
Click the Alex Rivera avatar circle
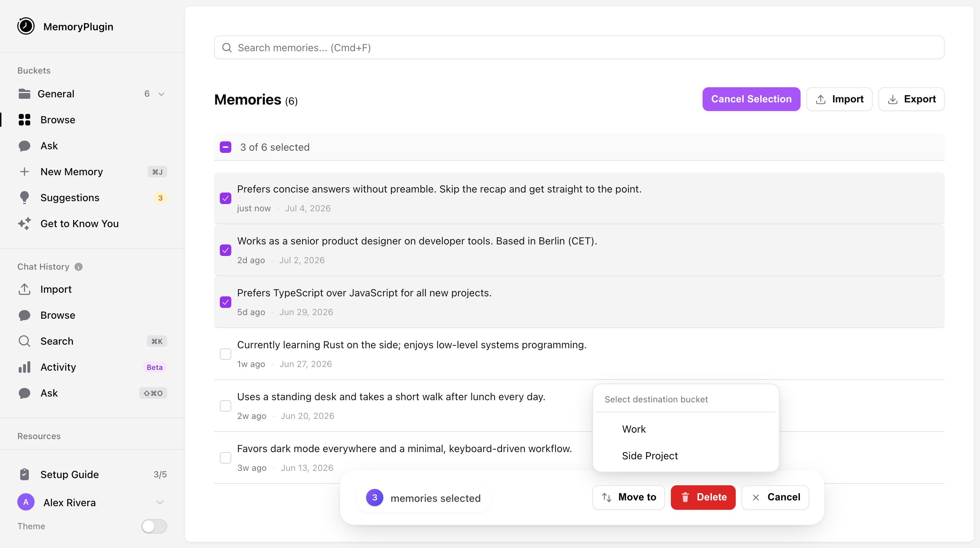pos(26,502)
